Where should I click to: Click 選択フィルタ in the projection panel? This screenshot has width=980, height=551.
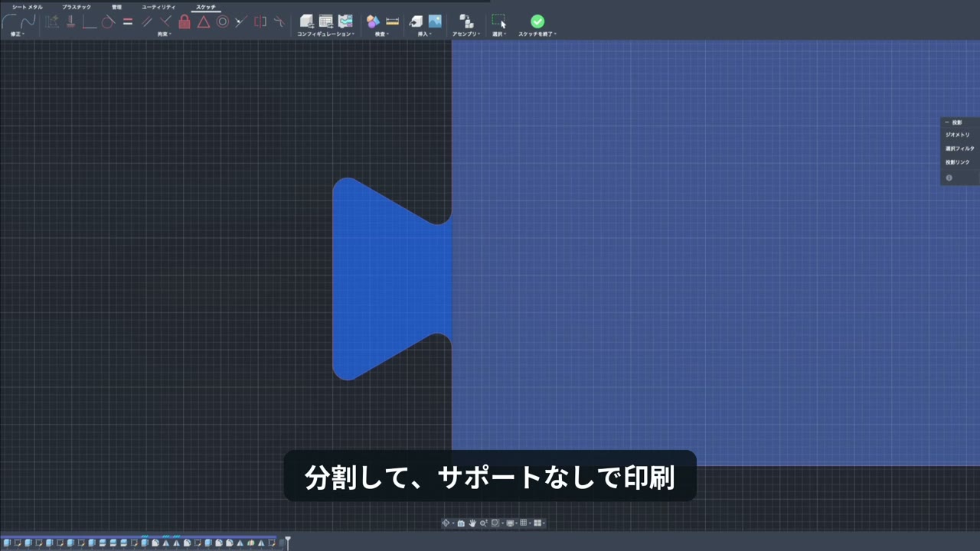[959, 148]
